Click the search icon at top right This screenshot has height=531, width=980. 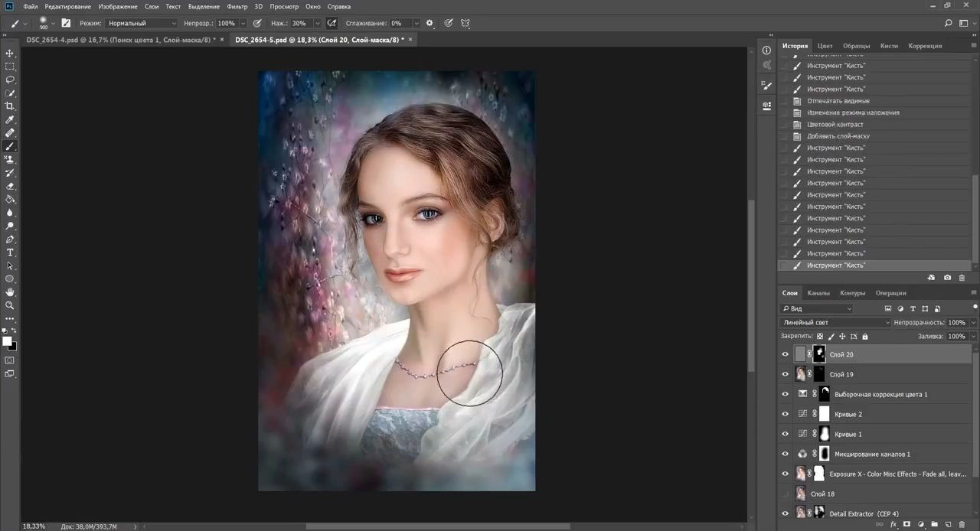click(949, 23)
